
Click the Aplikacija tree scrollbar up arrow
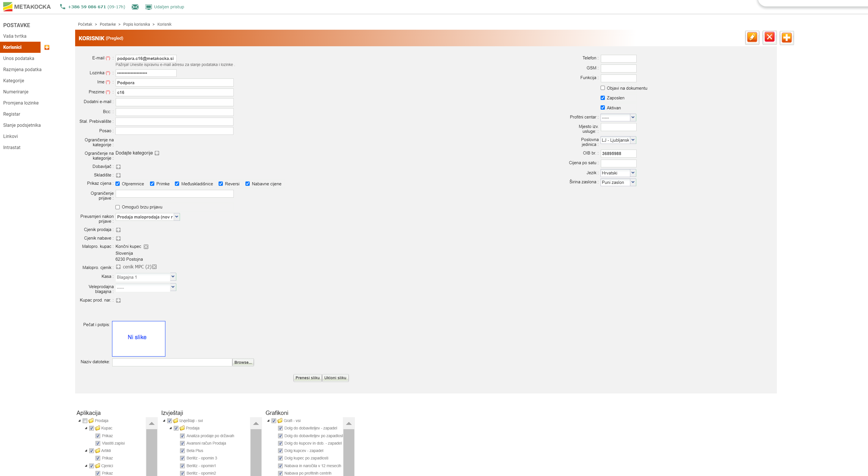tap(152, 423)
